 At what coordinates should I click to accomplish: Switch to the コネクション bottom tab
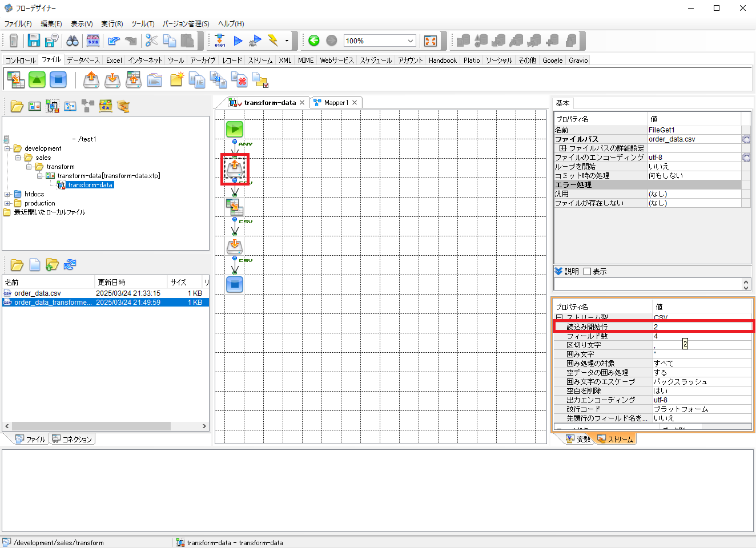point(72,439)
